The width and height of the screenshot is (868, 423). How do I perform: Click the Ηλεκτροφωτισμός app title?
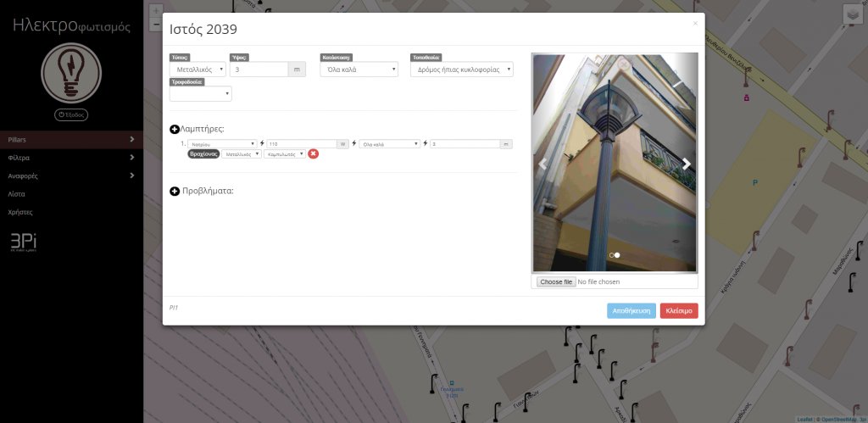71,25
